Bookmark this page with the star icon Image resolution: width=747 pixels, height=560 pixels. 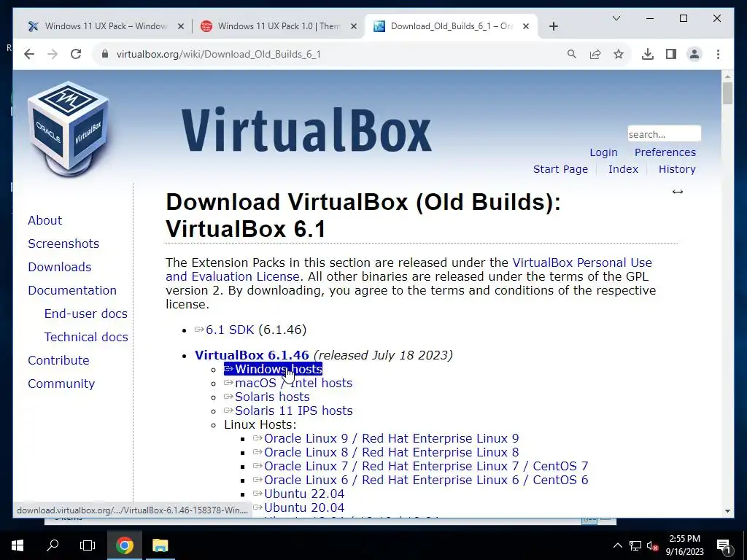(619, 54)
